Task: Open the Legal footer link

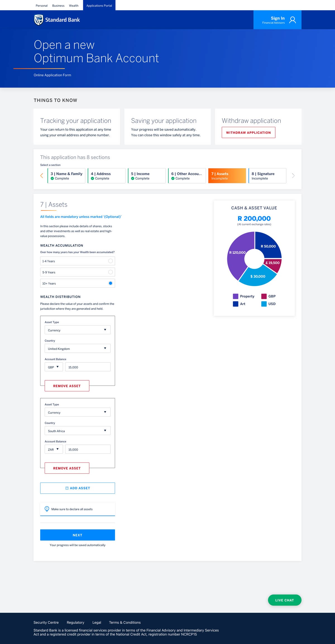Action: 97,623
